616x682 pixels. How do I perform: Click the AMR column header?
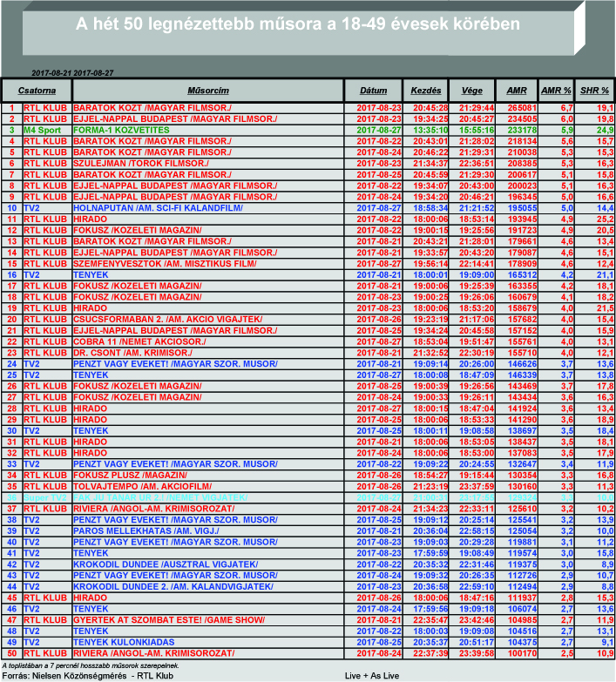(517, 91)
